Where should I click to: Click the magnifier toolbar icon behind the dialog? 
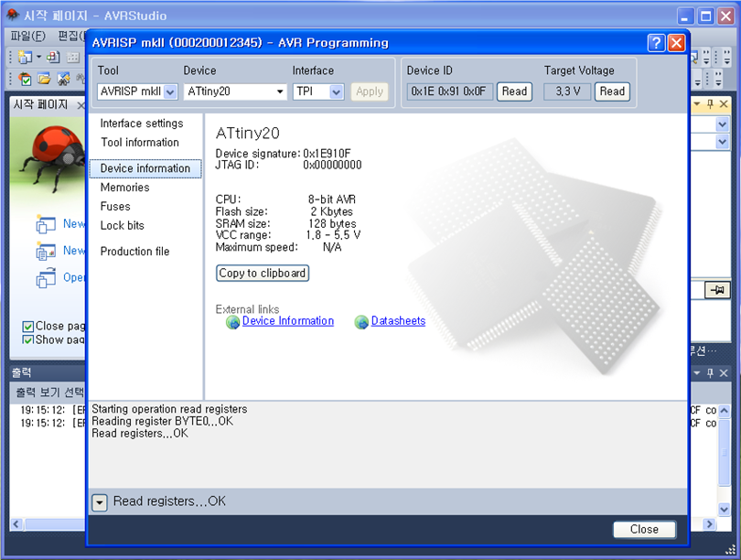(694, 58)
